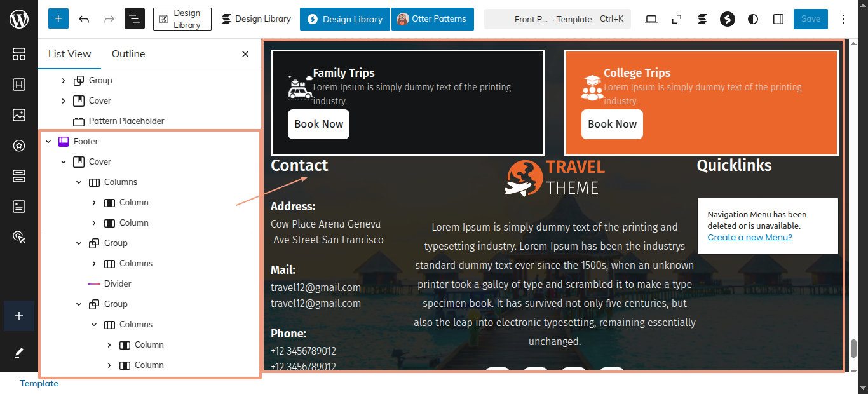868x394 pixels.
Task: Click the family car trip icon
Action: tap(300, 87)
